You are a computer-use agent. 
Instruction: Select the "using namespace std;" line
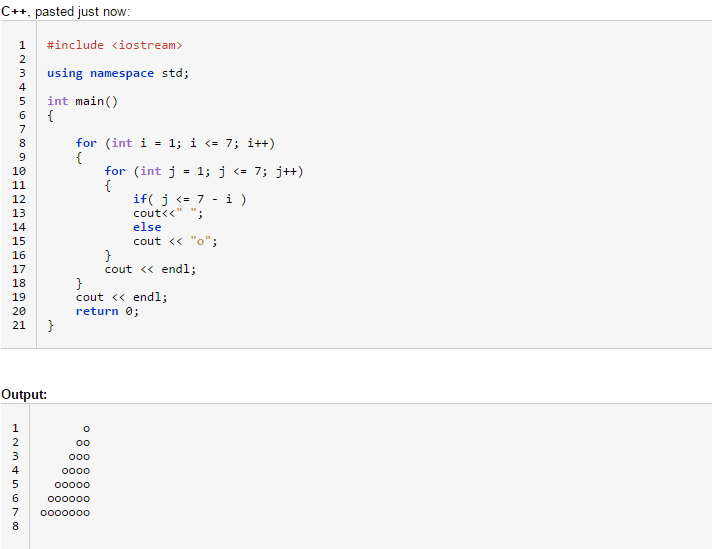click(118, 73)
